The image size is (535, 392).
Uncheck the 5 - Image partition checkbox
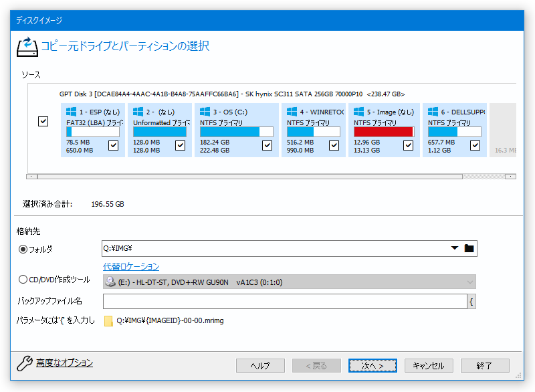(408, 145)
